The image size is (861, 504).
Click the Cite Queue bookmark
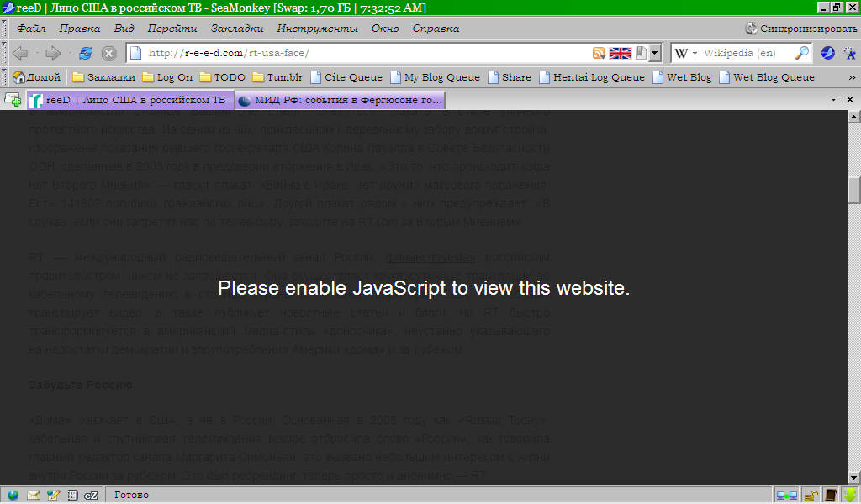(x=346, y=77)
